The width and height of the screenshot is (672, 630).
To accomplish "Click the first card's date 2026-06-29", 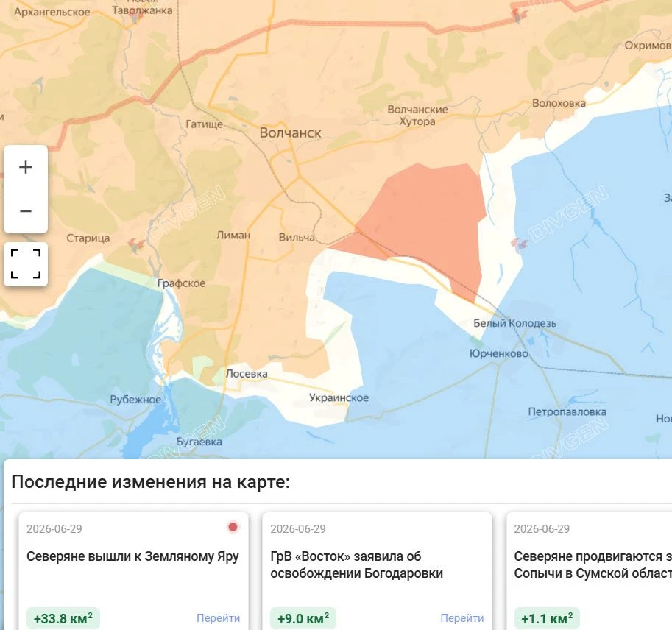I will coord(54,529).
